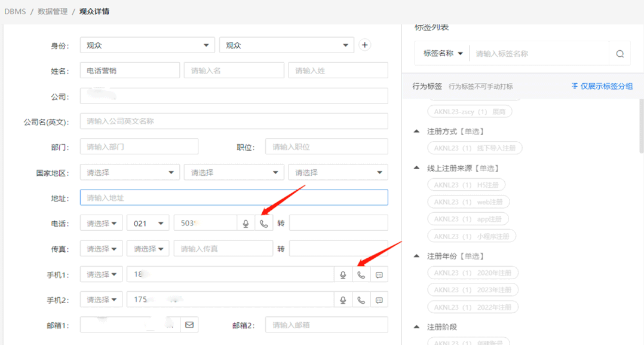Click the 地址 input field
Screen dimensions: 644x345
coord(234,198)
